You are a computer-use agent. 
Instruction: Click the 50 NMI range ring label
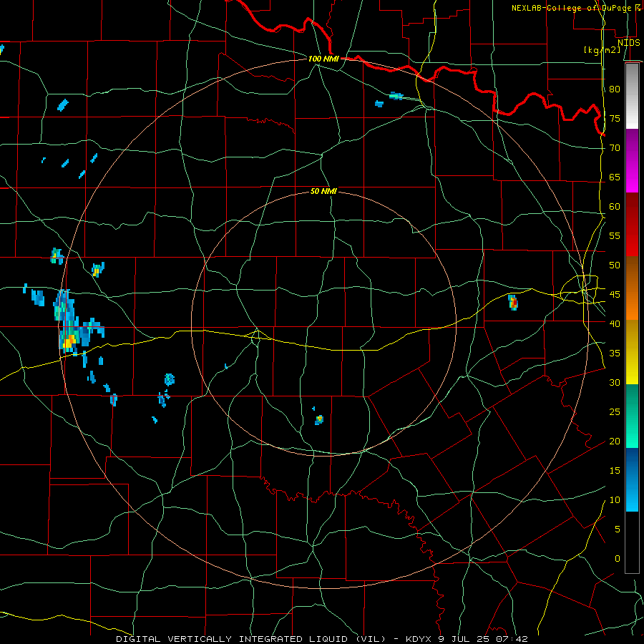point(323,191)
